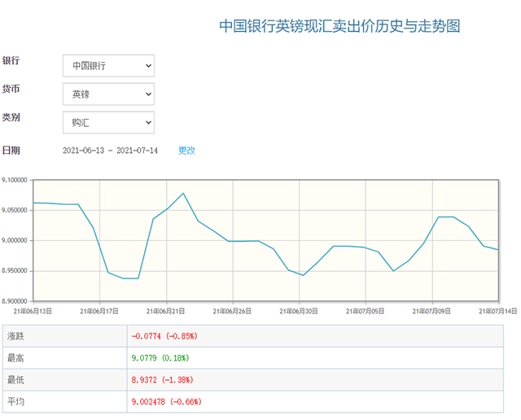Click y-axis label 8.900000
521x420 pixels.
coord(15,301)
